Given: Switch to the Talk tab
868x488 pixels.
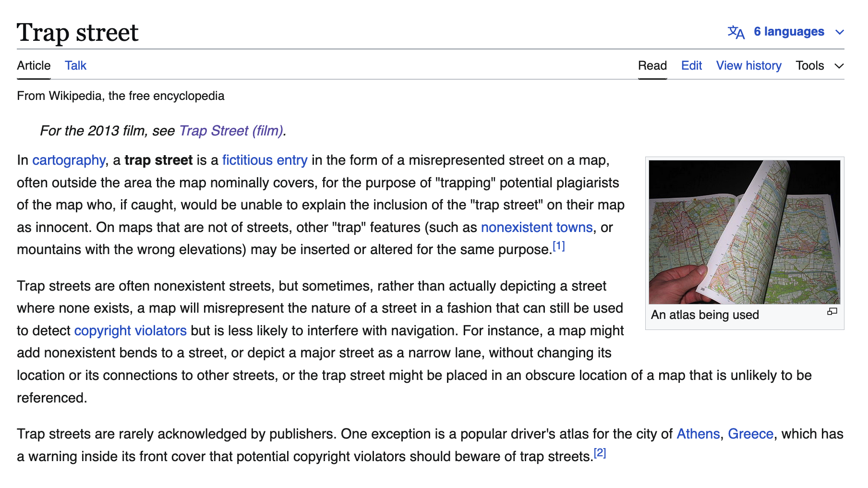Looking at the screenshot, I should point(75,66).
